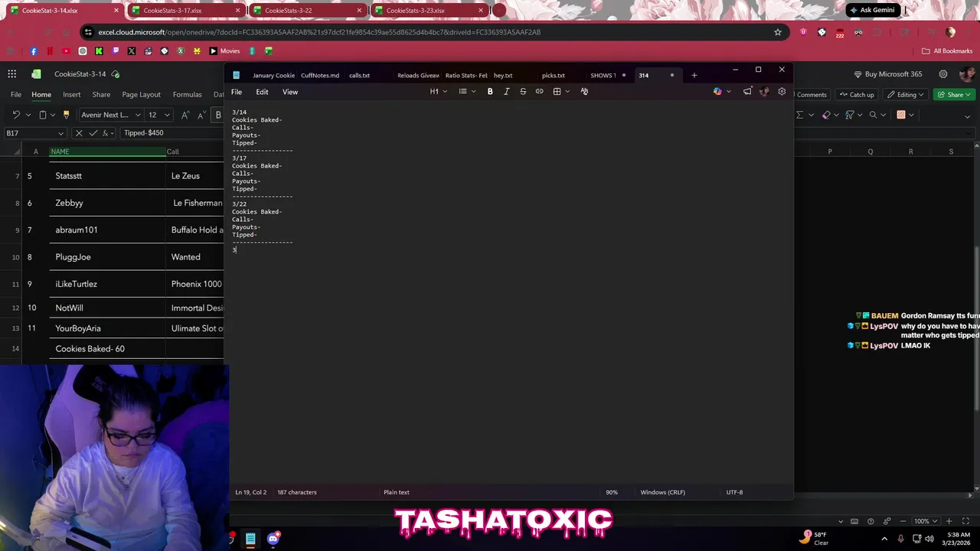Open the Notepad list style dropdown

click(x=467, y=91)
